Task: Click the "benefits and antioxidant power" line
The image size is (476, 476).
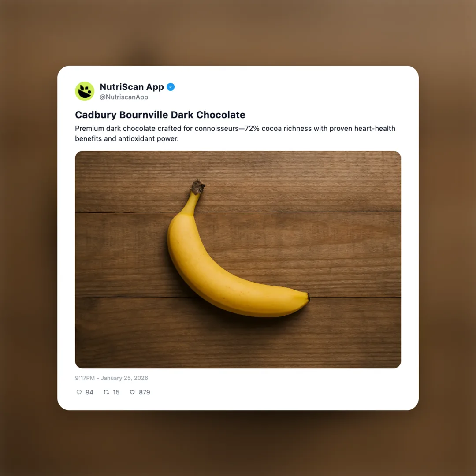Action: click(127, 139)
